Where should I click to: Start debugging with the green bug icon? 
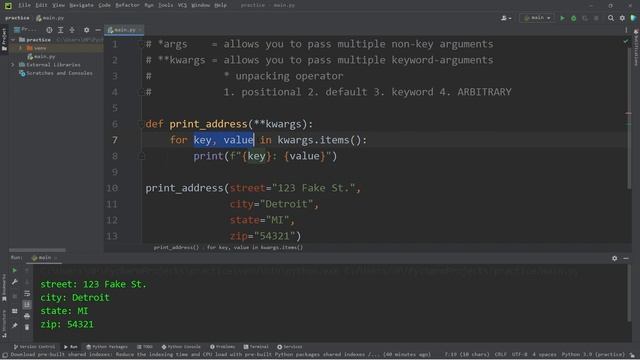pos(573,18)
